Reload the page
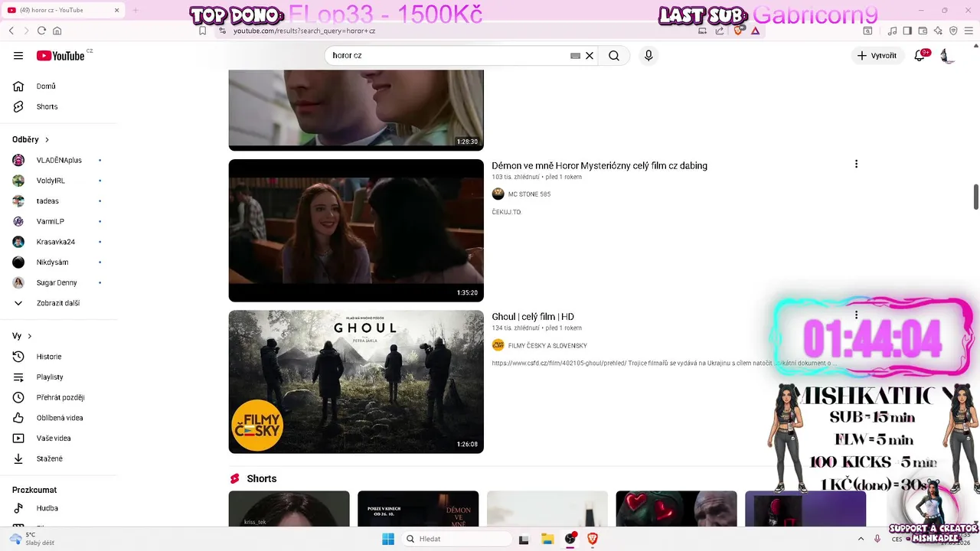This screenshot has height=551, width=980. click(41, 31)
